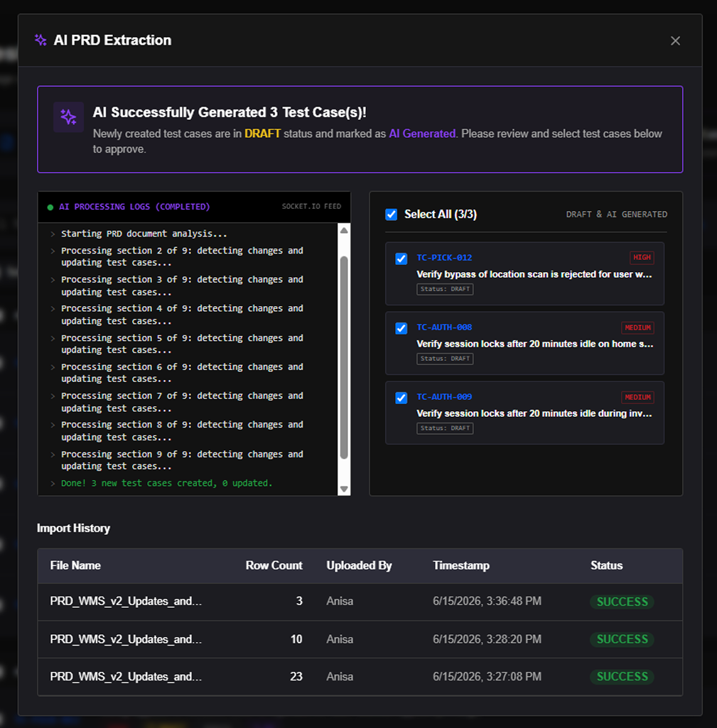The height and width of the screenshot is (728, 717).
Task: Click the 'idle during inv...' test case title
Action: click(534, 413)
